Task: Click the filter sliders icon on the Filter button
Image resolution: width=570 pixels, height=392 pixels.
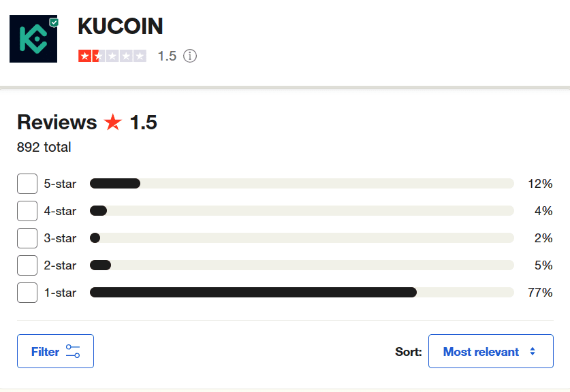Action: click(x=71, y=350)
